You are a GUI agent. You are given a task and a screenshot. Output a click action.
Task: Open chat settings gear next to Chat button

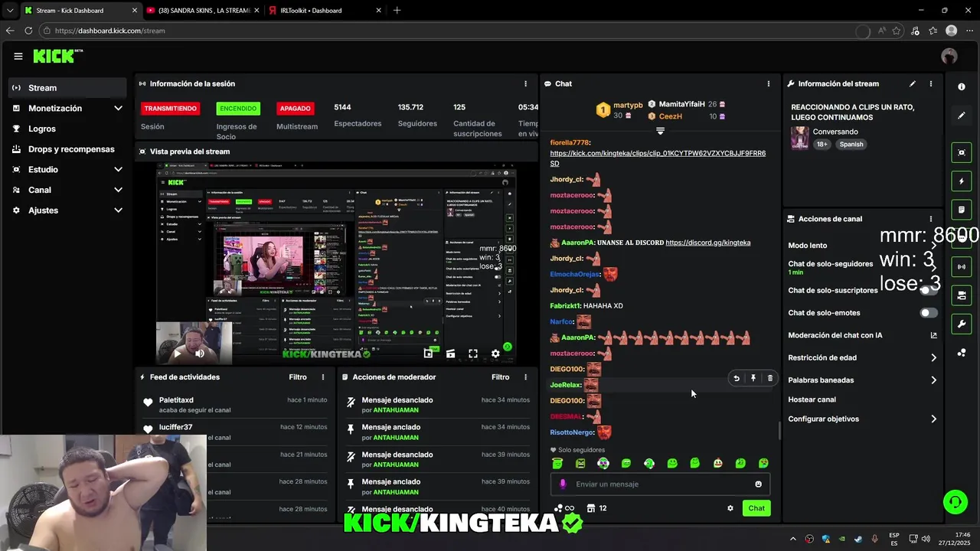pos(730,508)
